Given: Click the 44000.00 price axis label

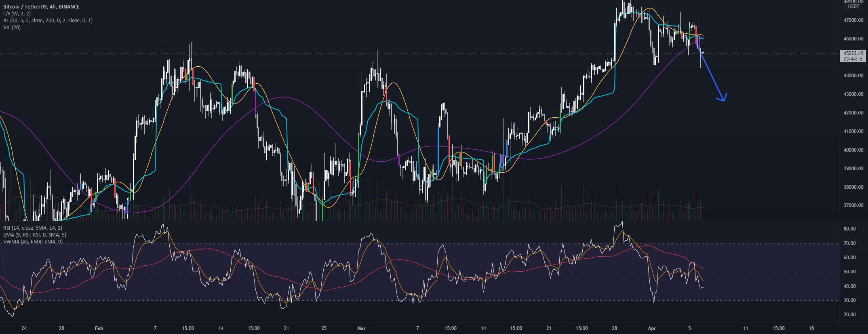Looking at the screenshot, I should click(853, 76).
